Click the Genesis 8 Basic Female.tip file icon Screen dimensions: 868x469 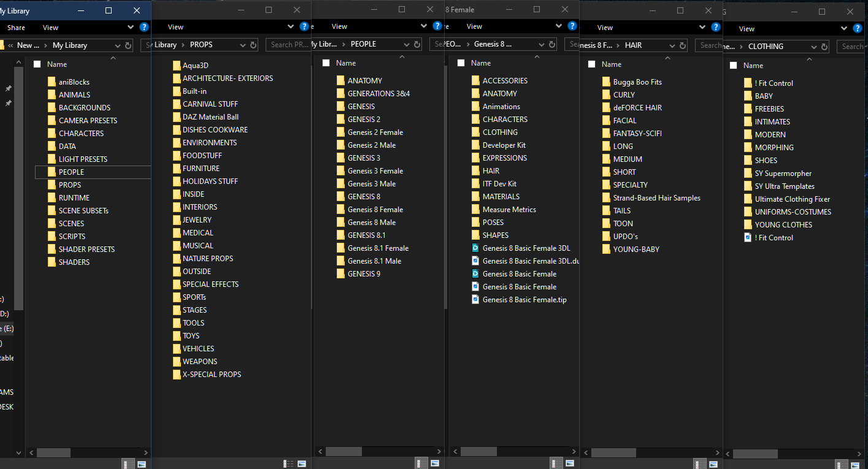coord(475,300)
